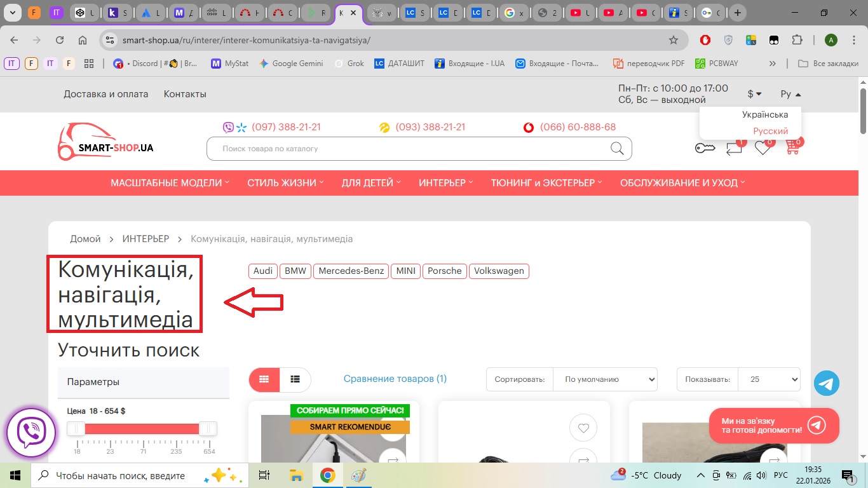Filter by the Mercedes-Benz brand tag
The height and width of the screenshot is (488, 868).
click(x=351, y=271)
